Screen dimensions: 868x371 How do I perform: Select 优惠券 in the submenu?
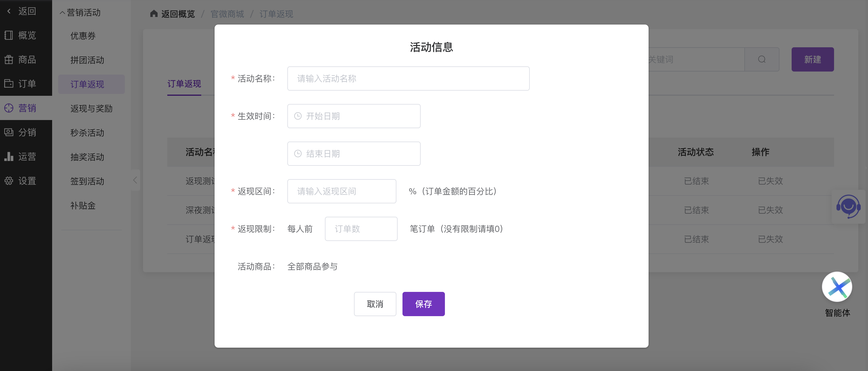click(83, 36)
